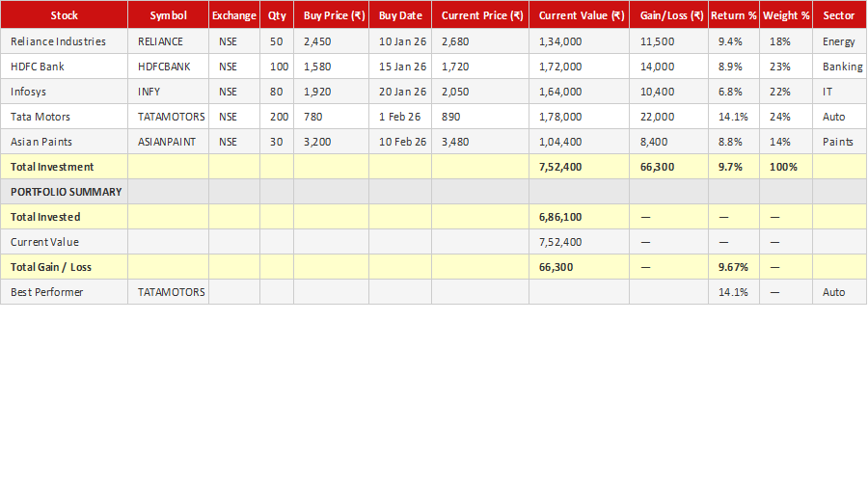Select current value 1,72,000 cell

(579, 67)
